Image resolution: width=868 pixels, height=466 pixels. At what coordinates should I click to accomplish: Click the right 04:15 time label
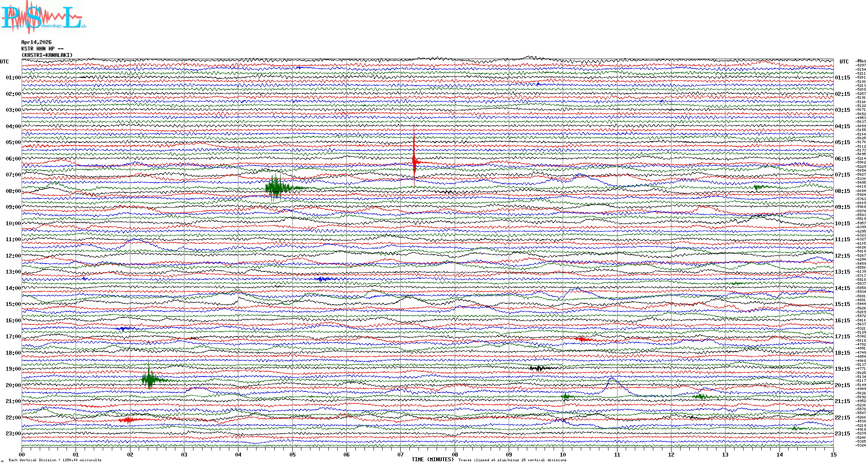(842, 126)
